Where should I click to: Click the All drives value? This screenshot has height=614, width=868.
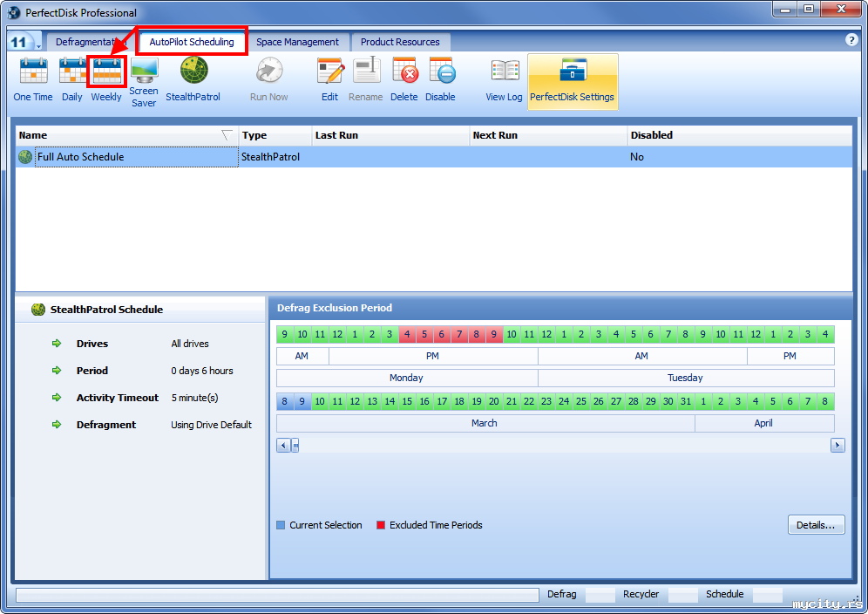(x=190, y=344)
